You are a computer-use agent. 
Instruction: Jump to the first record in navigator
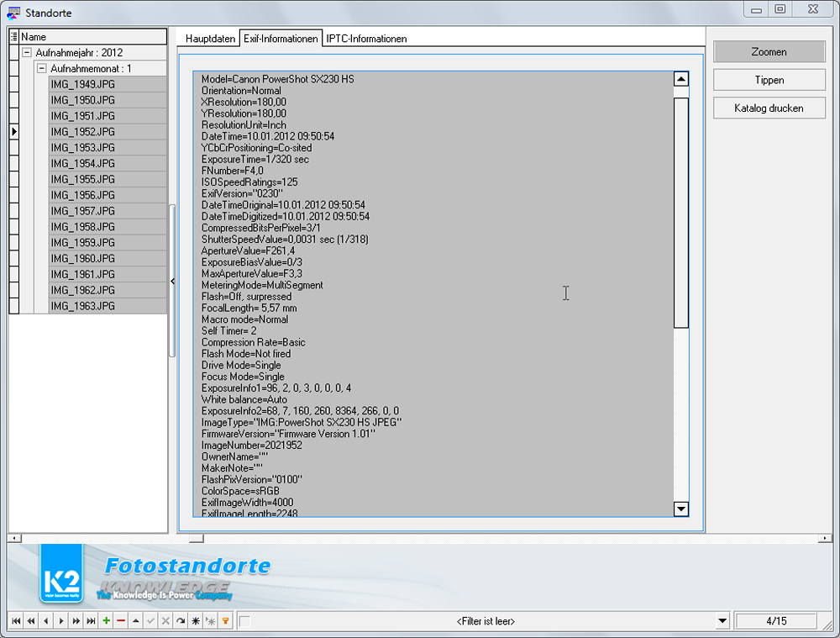[15, 621]
